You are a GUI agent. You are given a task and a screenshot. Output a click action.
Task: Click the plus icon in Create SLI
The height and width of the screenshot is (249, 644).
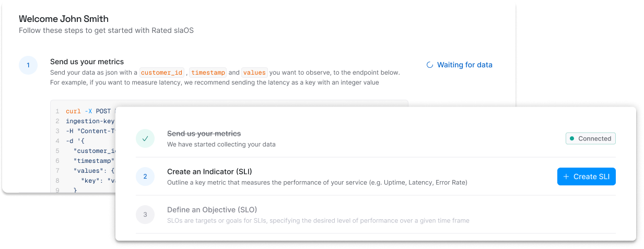click(566, 176)
